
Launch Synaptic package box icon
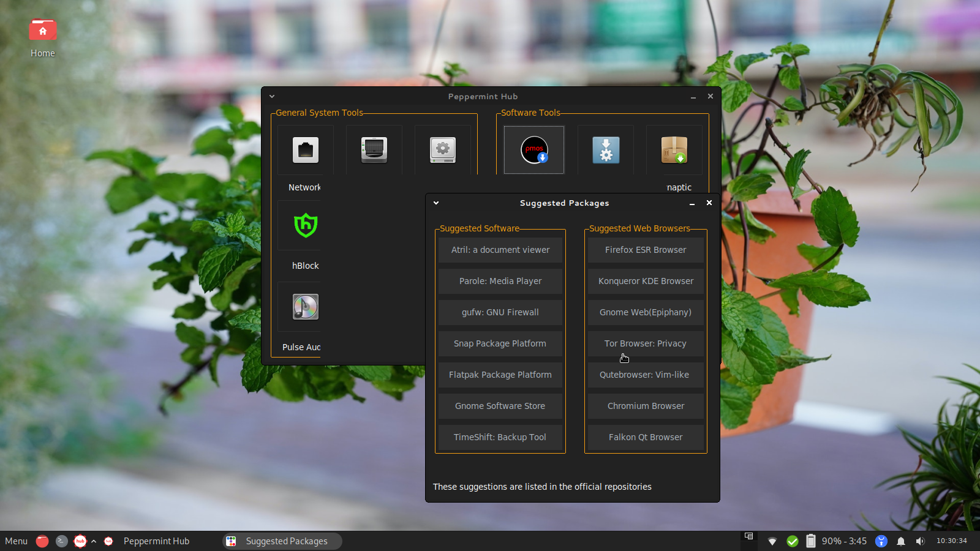674,150
